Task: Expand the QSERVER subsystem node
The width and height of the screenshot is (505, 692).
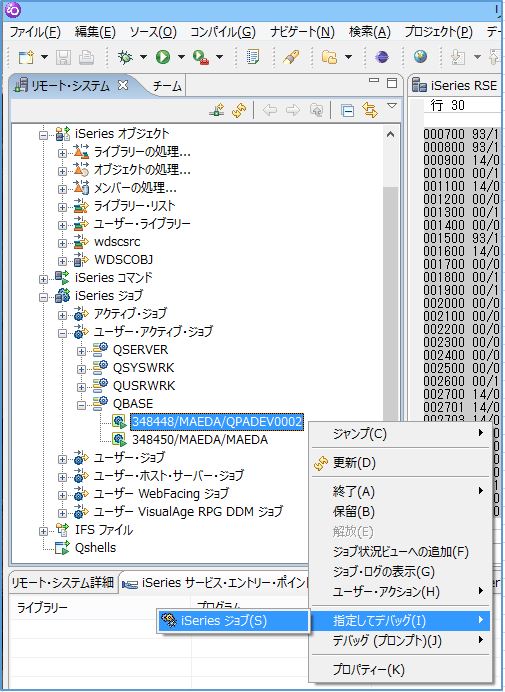Action: click(81, 352)
